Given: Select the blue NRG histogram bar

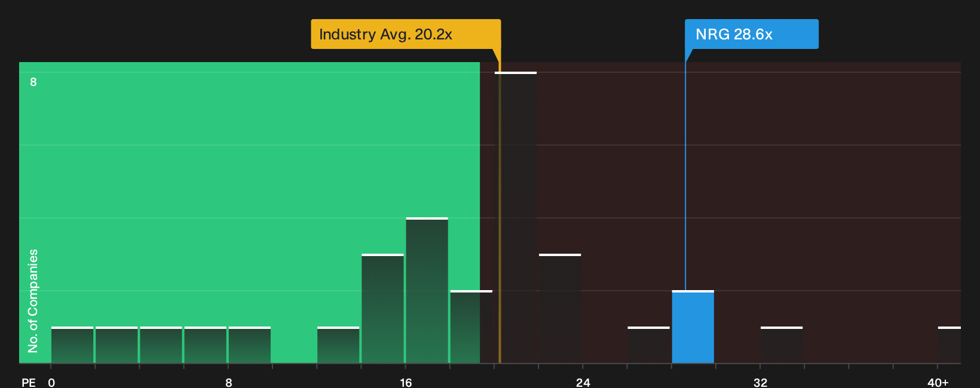Looking at the screenshot, I should click(x=693, y=327).
